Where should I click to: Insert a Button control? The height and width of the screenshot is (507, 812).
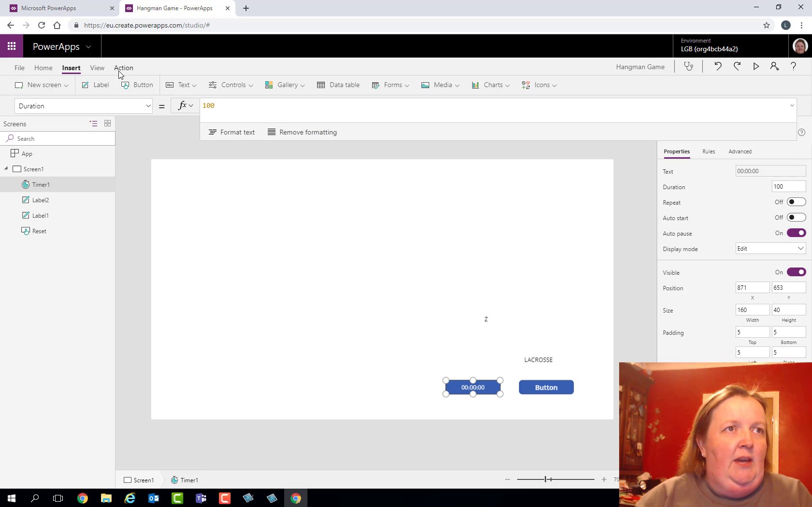[x=137, y=85]
